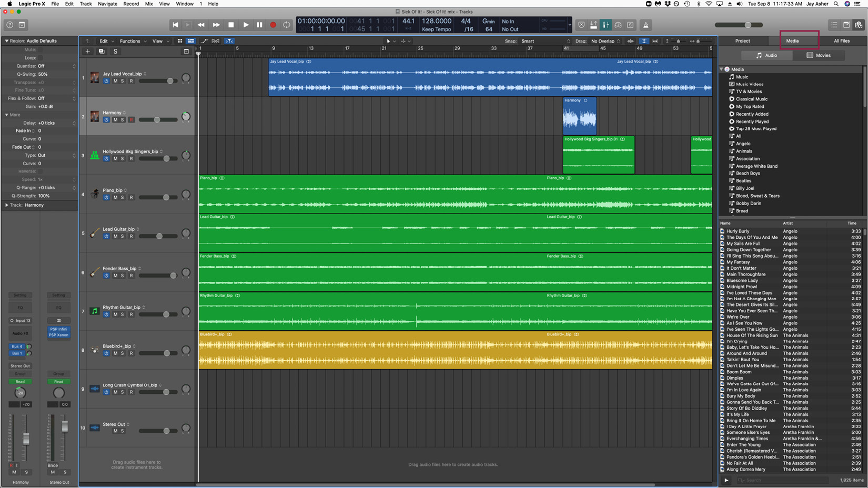Image resolution: width=868 pixels, height=488 pixels.
Task: Pause playback with the Pause button
Action: tap(259, 25)
